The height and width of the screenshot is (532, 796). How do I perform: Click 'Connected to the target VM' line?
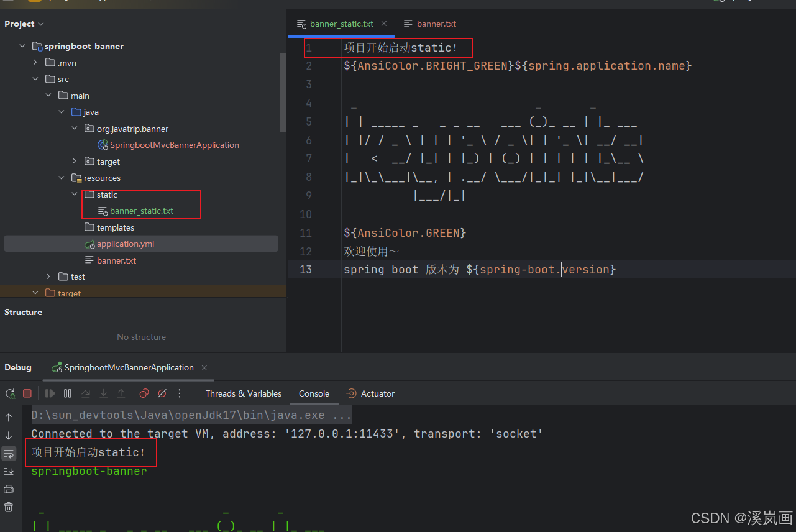coord(287,434)
